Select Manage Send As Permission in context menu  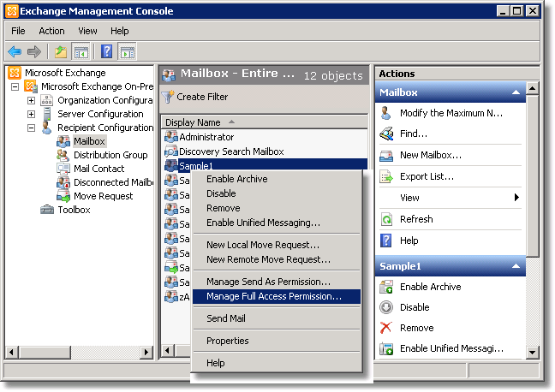(x=277, y=282)
